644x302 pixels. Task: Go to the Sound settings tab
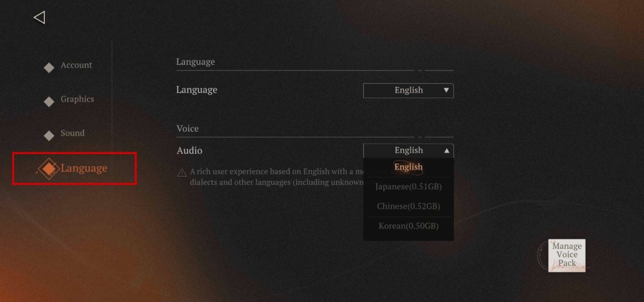(x=72, y=133)
